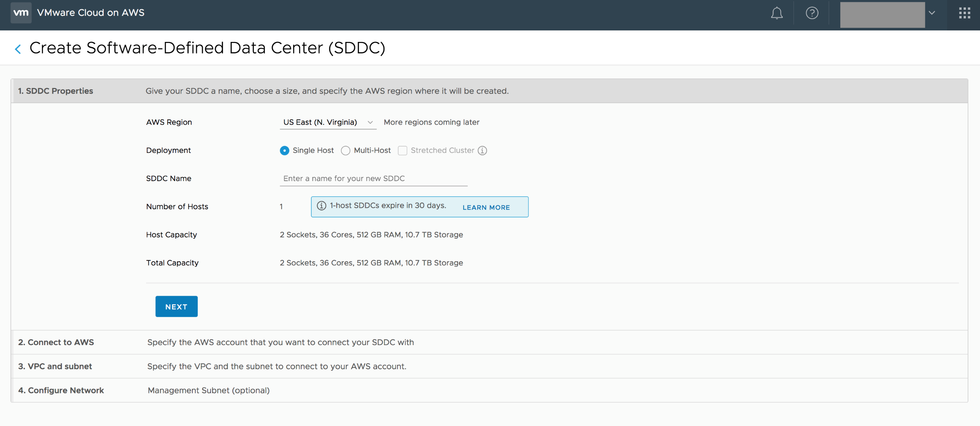Click the NEXT button
This screenshot has width=980, height=426.
click(176, 306)
